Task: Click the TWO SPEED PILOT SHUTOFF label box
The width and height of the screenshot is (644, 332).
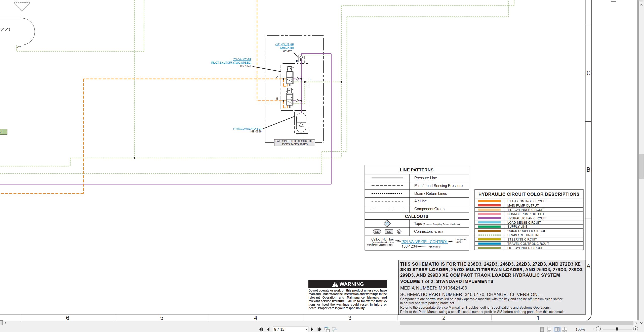Action: pyautogui.click(x=295, y=143)
